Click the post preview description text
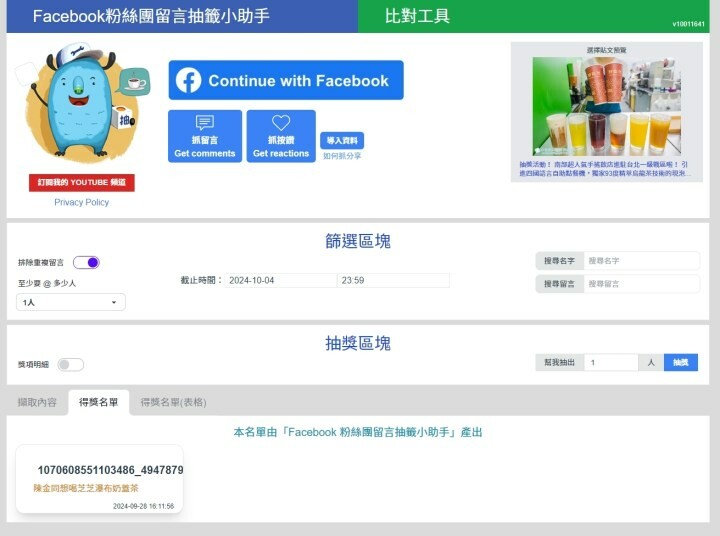720x536 pixels. point(604,169)
